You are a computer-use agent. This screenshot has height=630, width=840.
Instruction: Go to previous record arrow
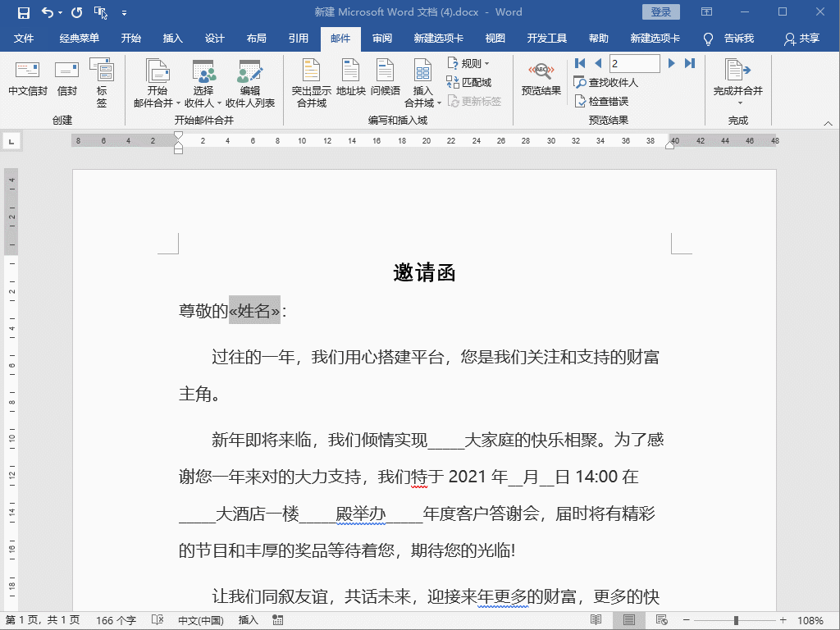coord(598,63)
